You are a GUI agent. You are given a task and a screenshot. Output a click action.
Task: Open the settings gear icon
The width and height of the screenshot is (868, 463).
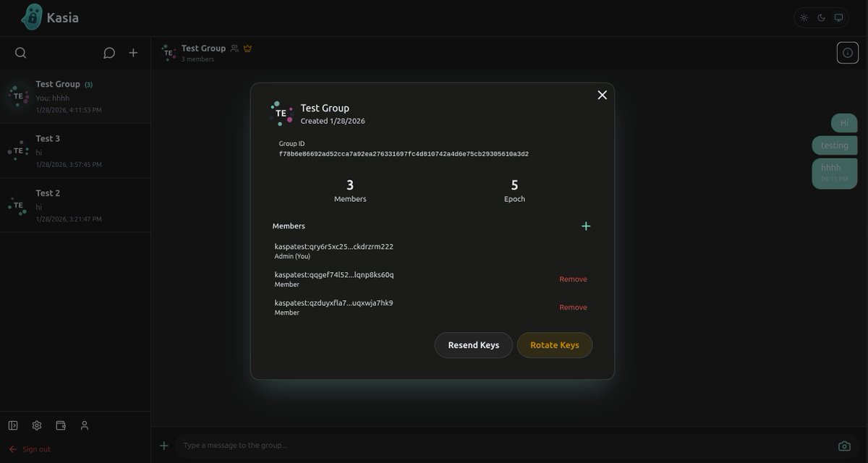coord(37,425)
